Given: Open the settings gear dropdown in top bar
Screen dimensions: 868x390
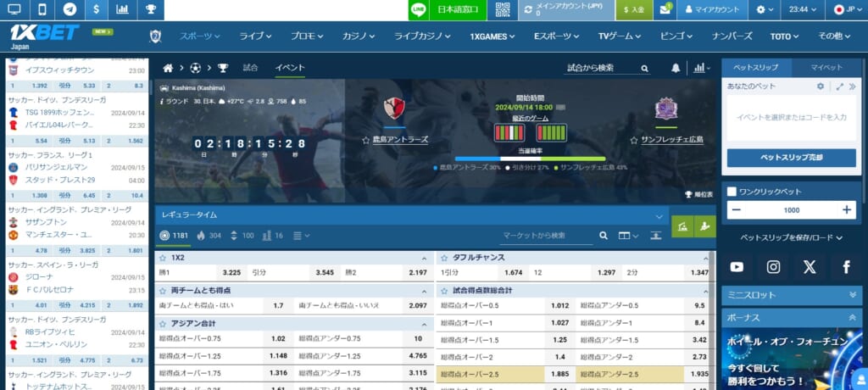Looking at the screenshot, I should tap(765, 9).
